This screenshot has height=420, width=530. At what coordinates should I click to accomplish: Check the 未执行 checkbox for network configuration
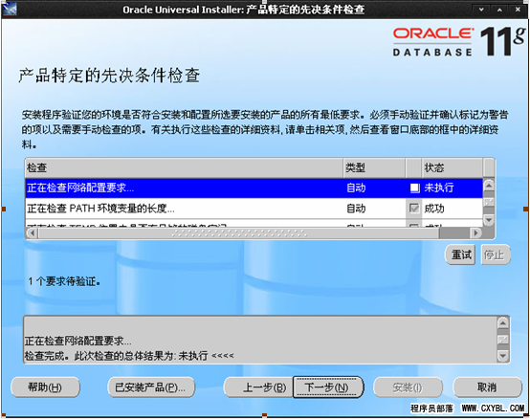pyautogui.click(x=414, y=188)
